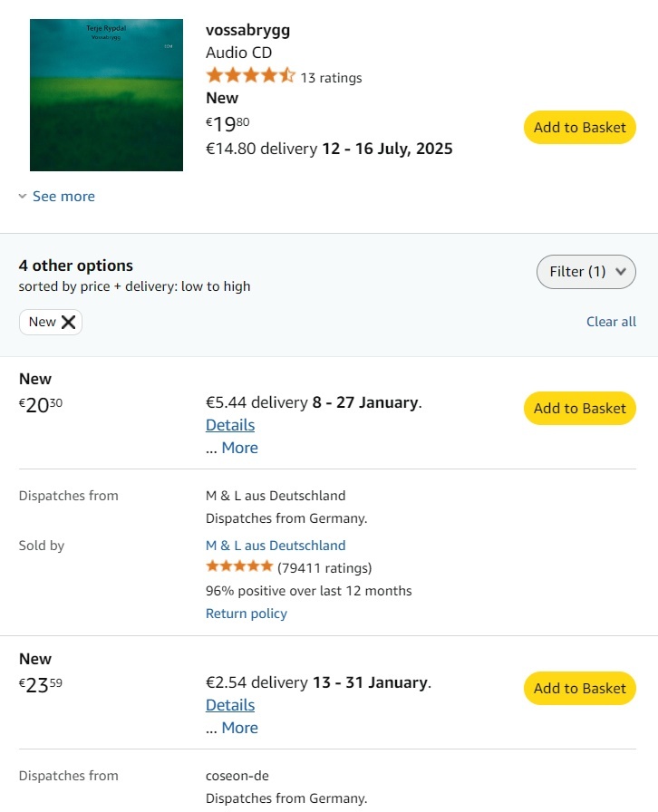
Task: Click the seller's five-star rating icons
Action: (239, 566)
